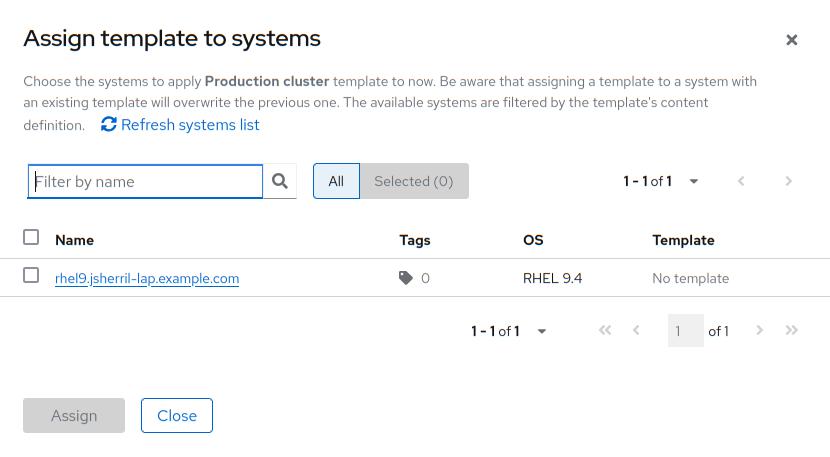The image size is (830, 457).
Task: Switch to the Selected (0) toggle
Action: tap(413, 181)
